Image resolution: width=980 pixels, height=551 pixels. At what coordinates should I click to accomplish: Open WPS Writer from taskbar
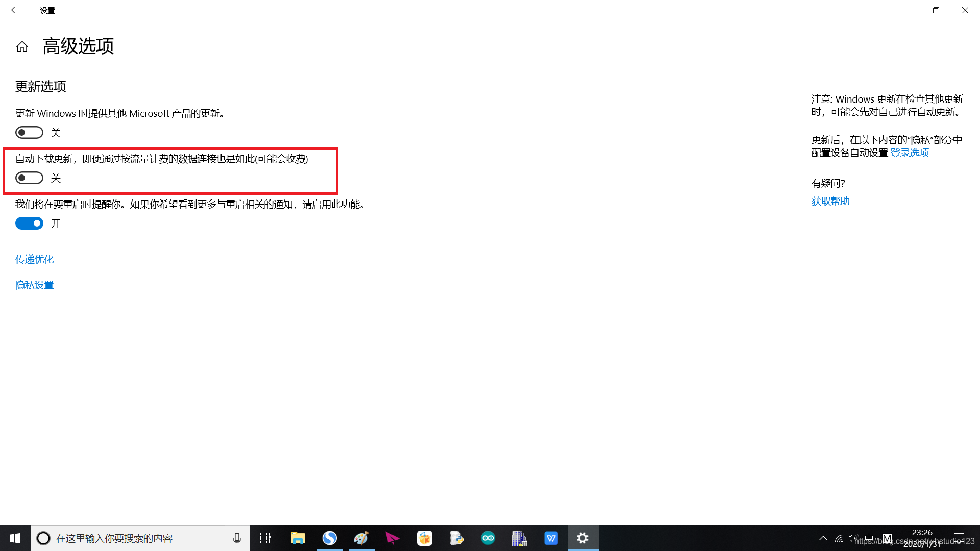click(551, 538)
